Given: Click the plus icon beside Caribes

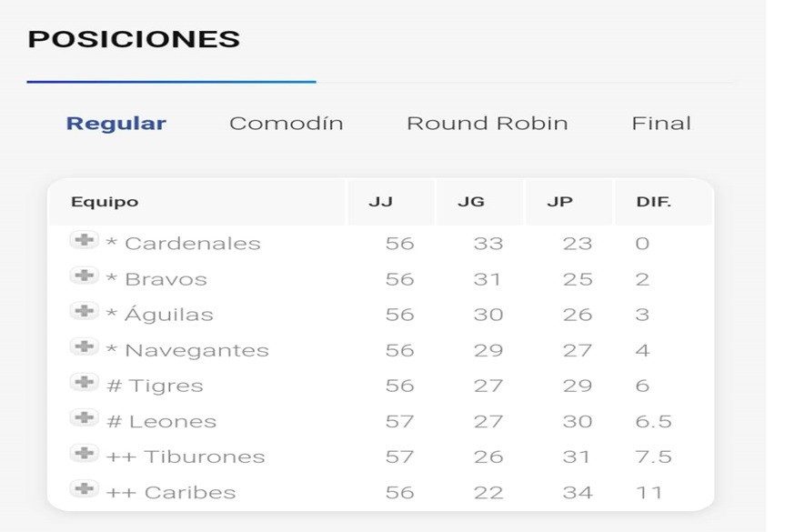Looking at the screenshot, I should [84, 489].
